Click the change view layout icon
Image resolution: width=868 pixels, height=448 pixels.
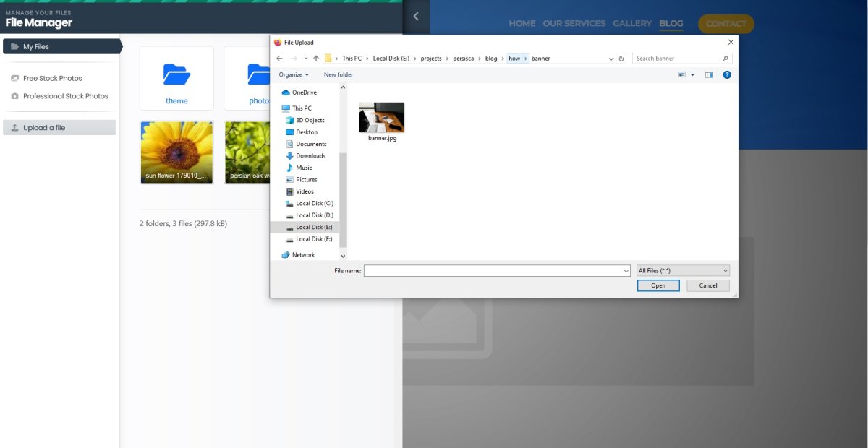click(682, 74)
